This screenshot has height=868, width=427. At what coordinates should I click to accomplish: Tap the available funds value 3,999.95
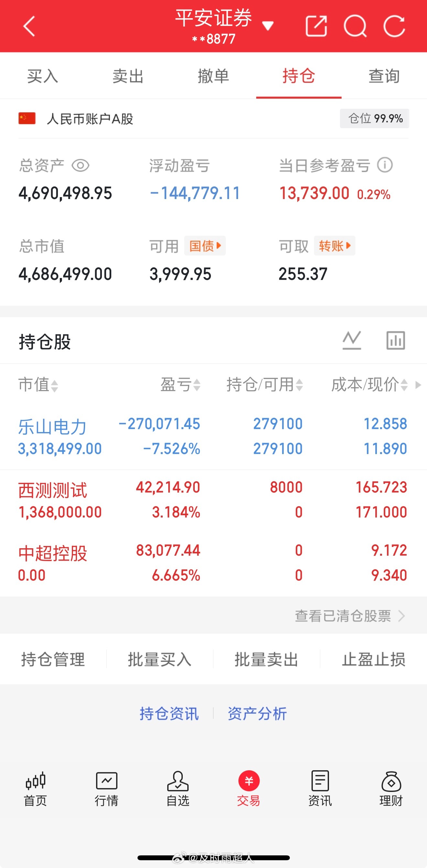pos(181,274)
